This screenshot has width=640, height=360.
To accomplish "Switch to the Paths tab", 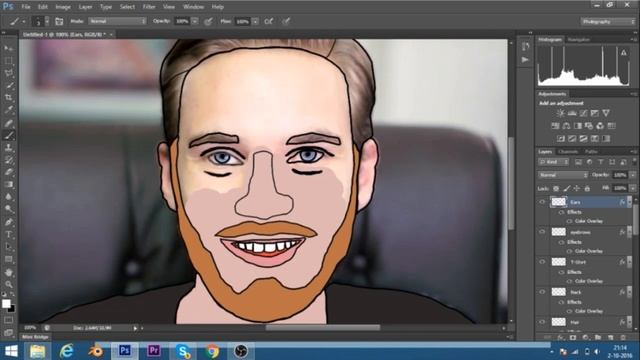I will 591,152.
